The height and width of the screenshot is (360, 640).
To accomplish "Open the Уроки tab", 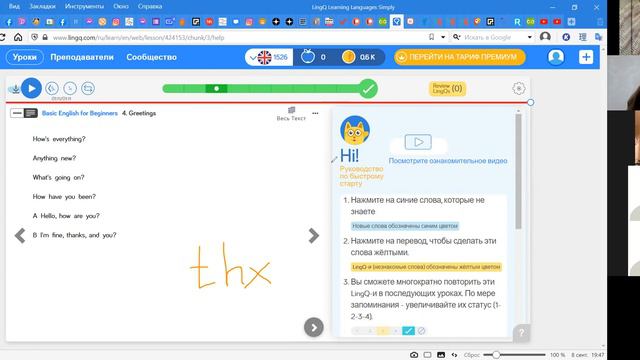I will [x=24, y=57].
